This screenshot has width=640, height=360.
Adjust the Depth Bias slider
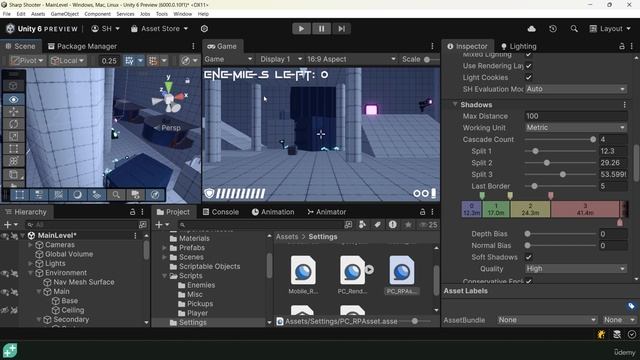pos(560,234)
